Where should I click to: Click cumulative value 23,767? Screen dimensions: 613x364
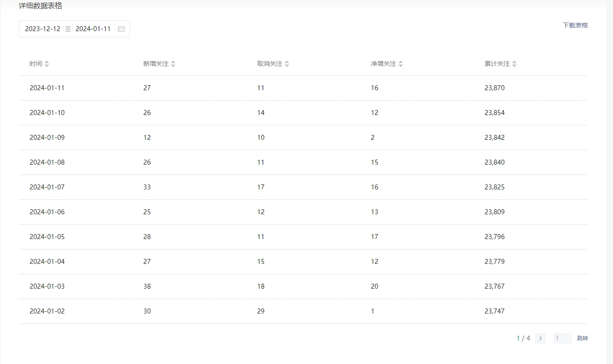coord(495,286)
